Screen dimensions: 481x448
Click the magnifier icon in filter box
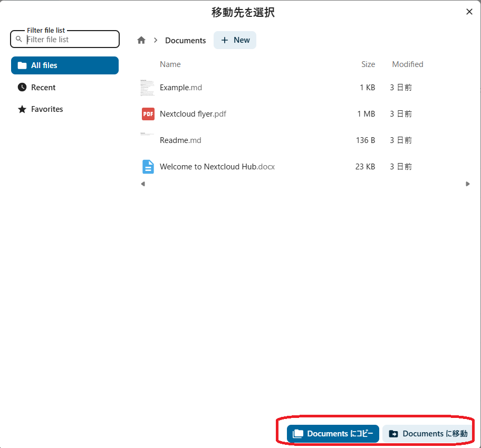[20, 40]
